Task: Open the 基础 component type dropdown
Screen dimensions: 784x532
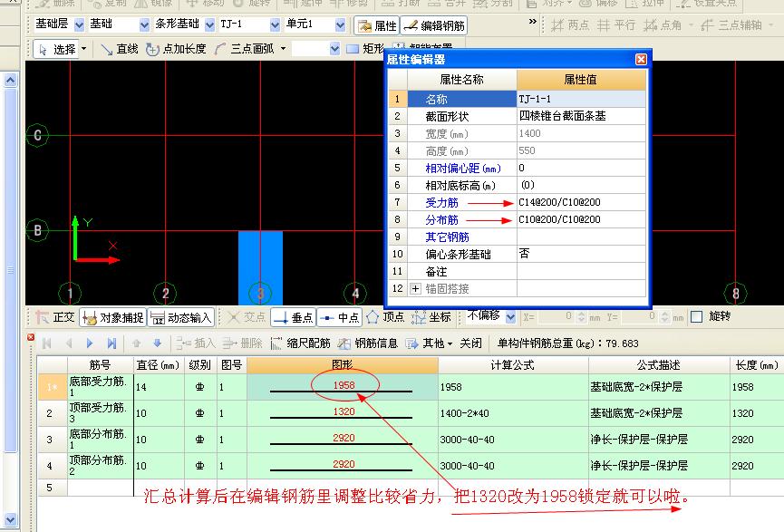Action: pos(144,24)
